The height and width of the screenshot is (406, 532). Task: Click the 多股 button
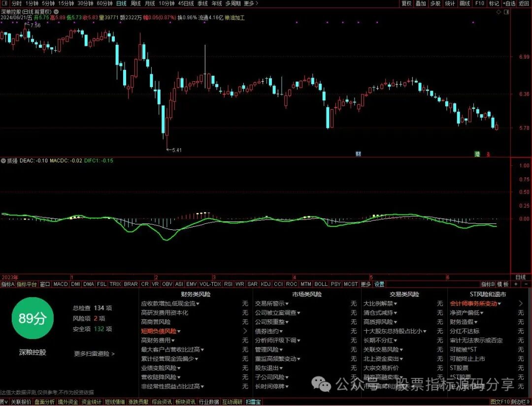pos(435,3)
